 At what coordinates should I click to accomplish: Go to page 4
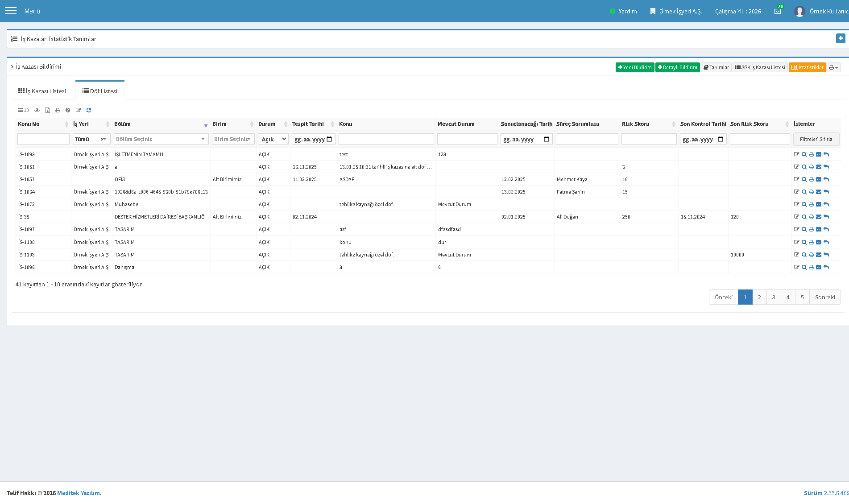788,297
